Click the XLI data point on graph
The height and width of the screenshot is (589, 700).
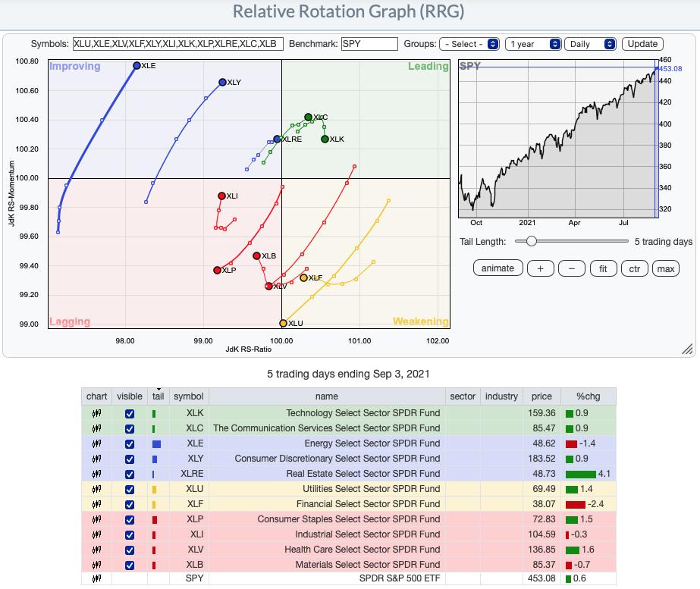click(x=221, y=196)
